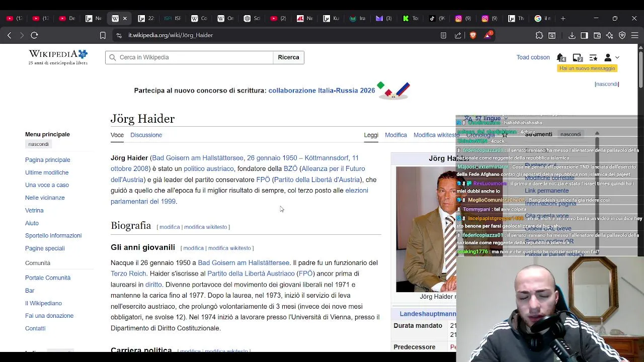Open the downloads icon in the toolbar
Image resolution: width=644 pixels, height=362 pixels.
[572, 35]
